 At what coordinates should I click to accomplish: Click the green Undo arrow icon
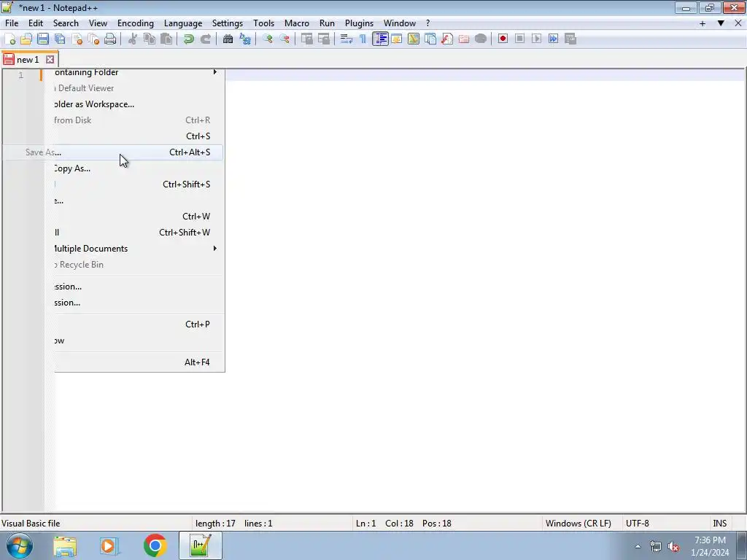(x=189, y=39)
